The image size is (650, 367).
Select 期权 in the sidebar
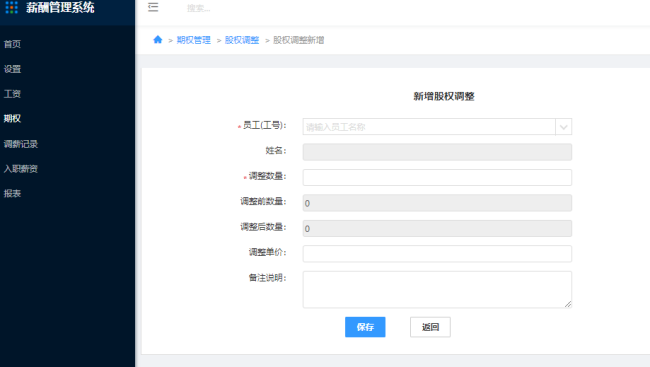click(12, 119)
